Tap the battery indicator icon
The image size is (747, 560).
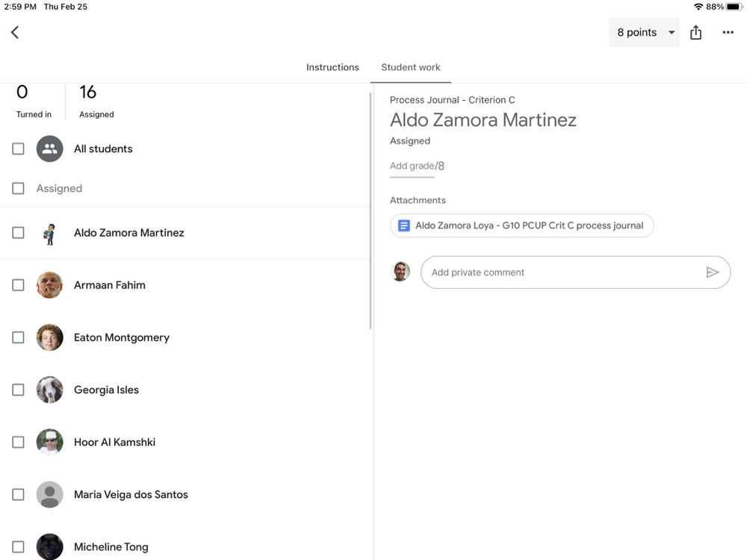[x=734, y=7]
